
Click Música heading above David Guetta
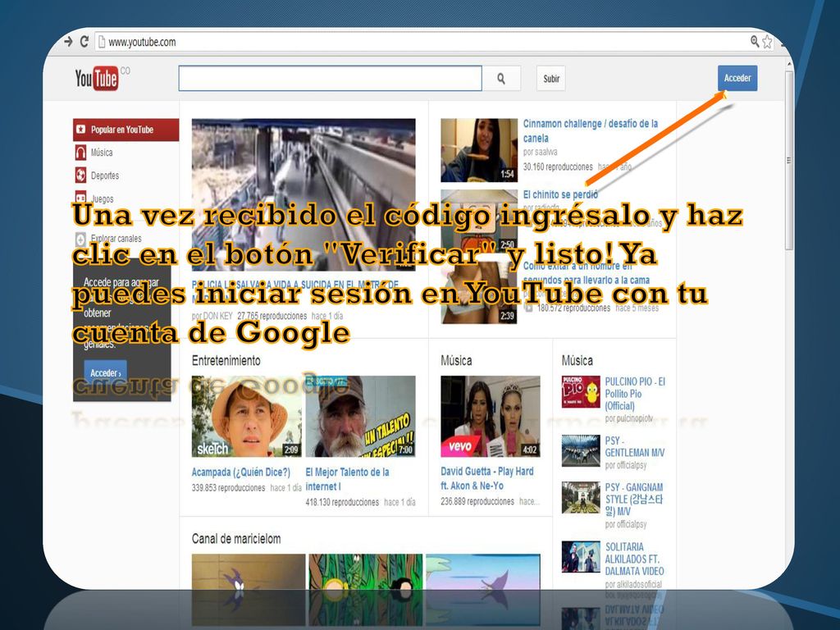tap(456, 361)
